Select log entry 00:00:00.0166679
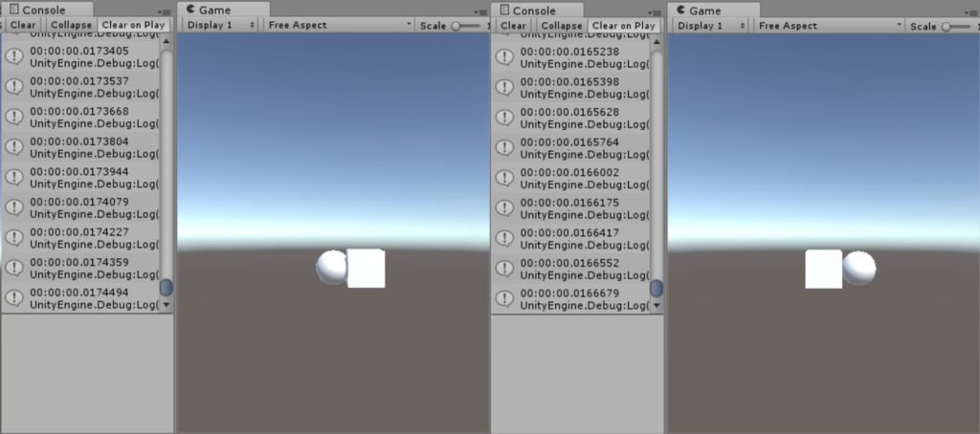The height and width of the screenshot is (434, 980). tap(570, 298)
